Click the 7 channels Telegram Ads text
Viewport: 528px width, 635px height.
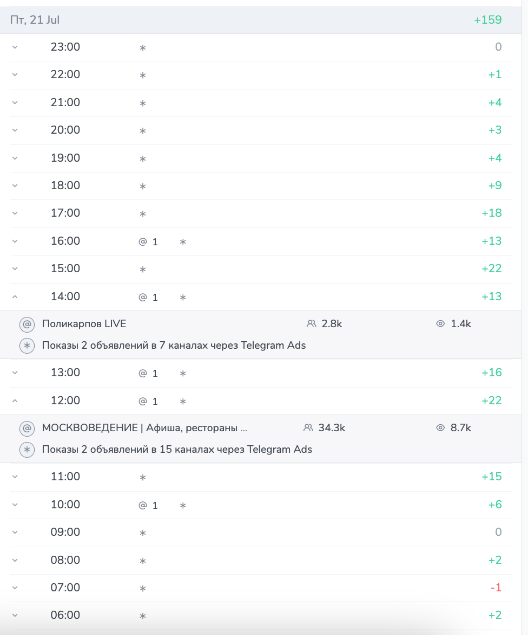coord(174,345)
